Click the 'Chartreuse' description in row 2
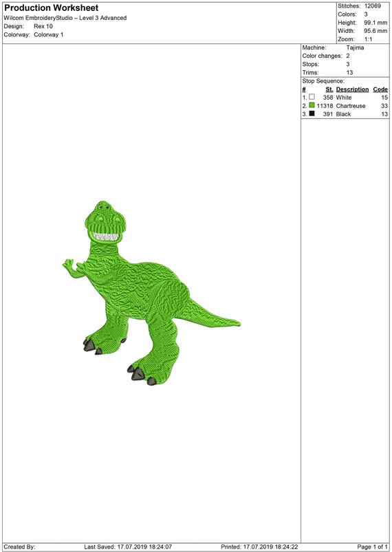Screen dimensions: 392x552 (351, 106)
